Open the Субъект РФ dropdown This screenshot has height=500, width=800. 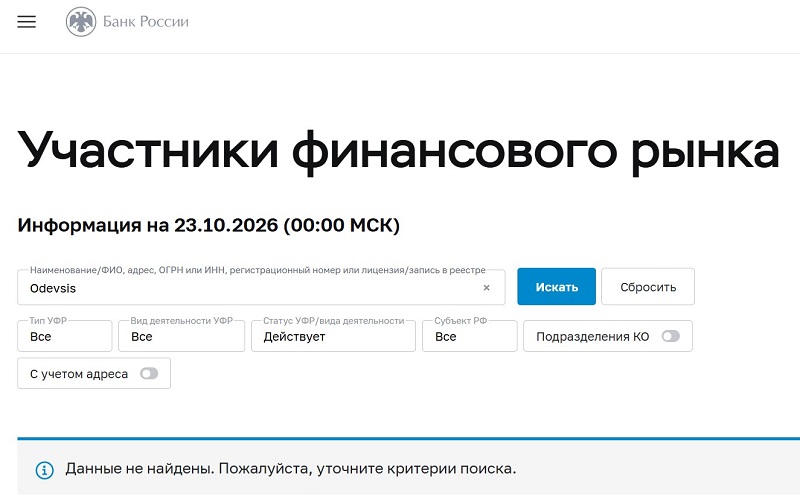(x=469, y=336)
